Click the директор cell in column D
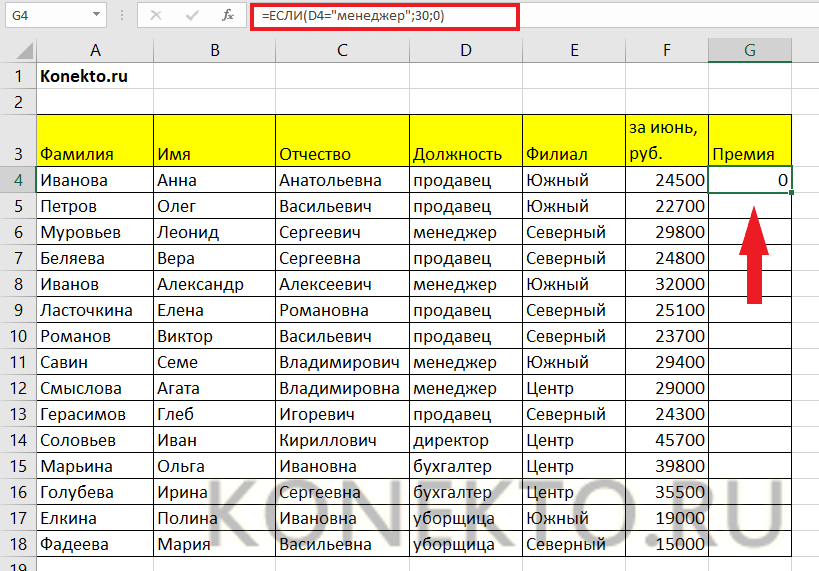The height and width of the screenshot is (571, 819). click(465, 440)
